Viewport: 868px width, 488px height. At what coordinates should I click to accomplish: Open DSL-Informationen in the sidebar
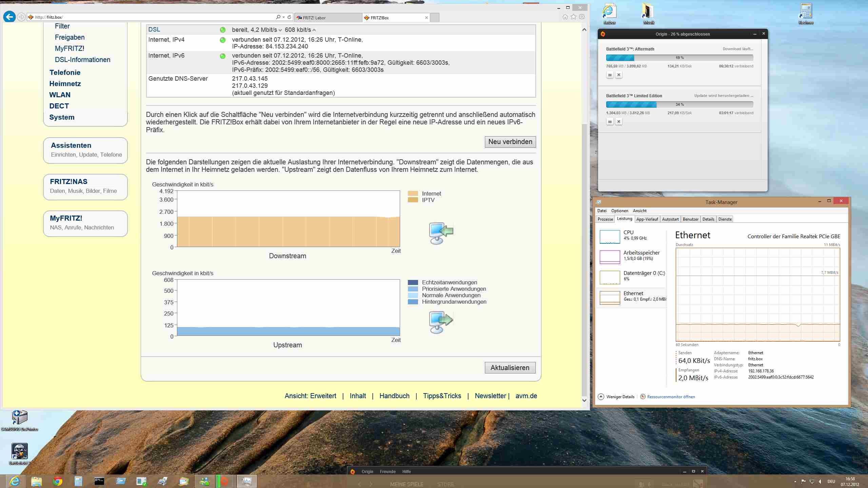82,60
